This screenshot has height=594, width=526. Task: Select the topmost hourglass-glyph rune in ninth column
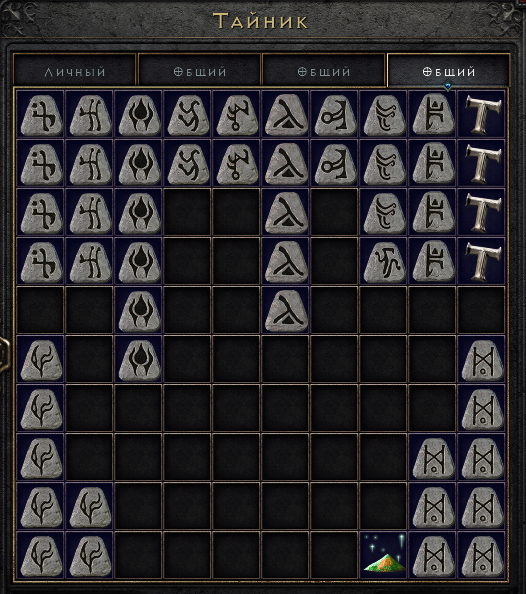pos(433,457)
